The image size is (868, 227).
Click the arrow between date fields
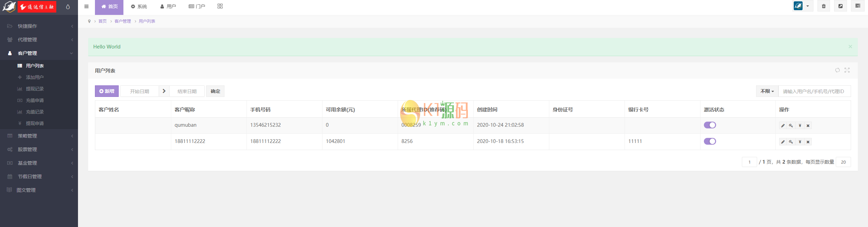click(164, 91)
